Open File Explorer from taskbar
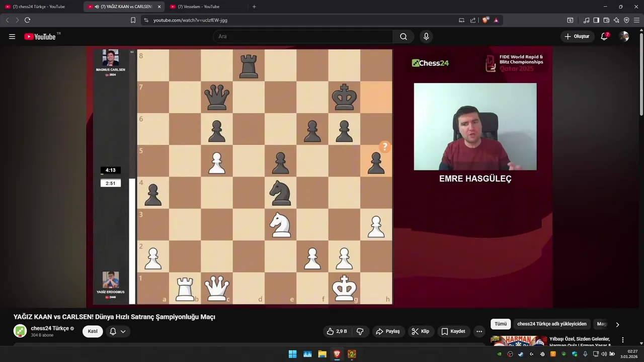The width and height of the screenshot is (644, 362). 322,354
